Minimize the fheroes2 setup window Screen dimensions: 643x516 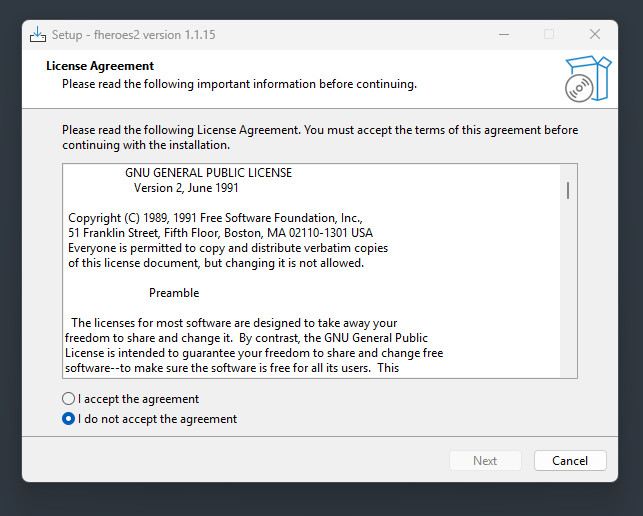[504, 34]
